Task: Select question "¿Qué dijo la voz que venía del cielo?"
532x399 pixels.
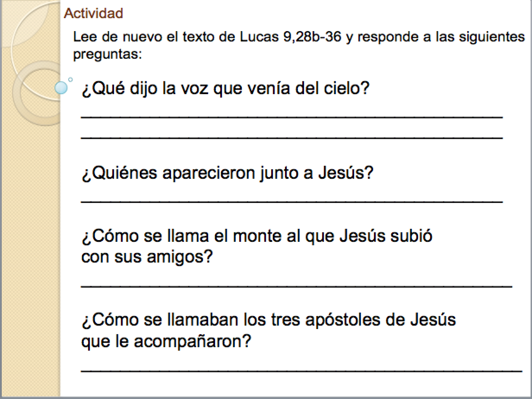Action: point(225,89)
